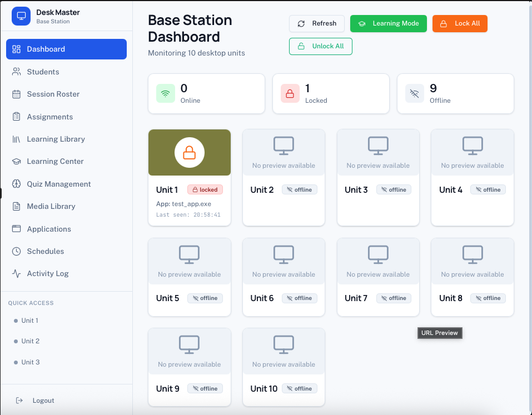Screen dimensions: 532x415
Task: Click the monitor icon in Unit 7 card
Action: (378, 254)
